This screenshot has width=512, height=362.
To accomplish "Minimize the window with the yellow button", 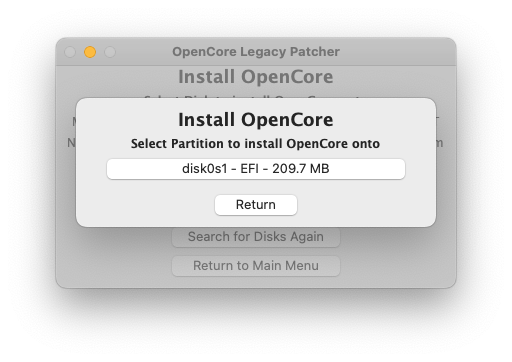I will click(x=90, y=52).
